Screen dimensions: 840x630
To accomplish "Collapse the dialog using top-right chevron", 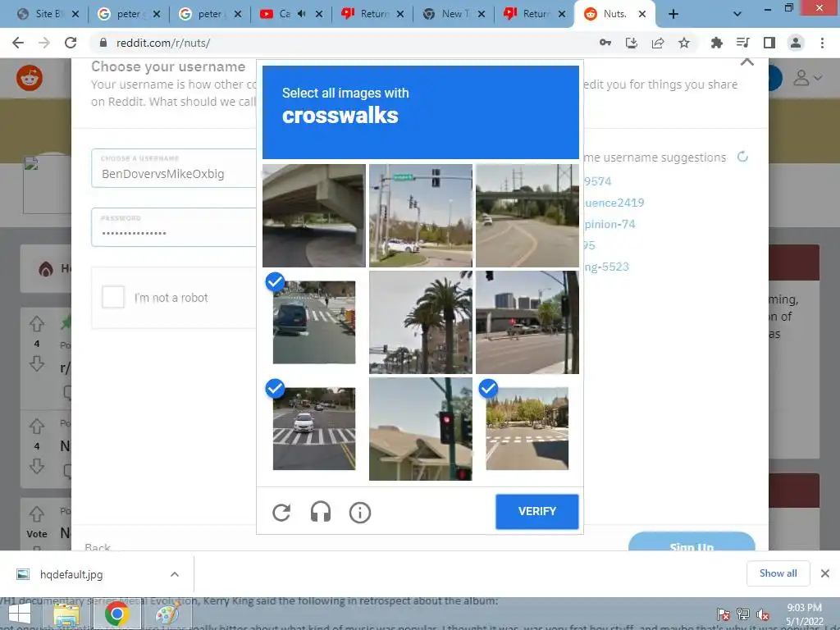I will coord(746,62).
